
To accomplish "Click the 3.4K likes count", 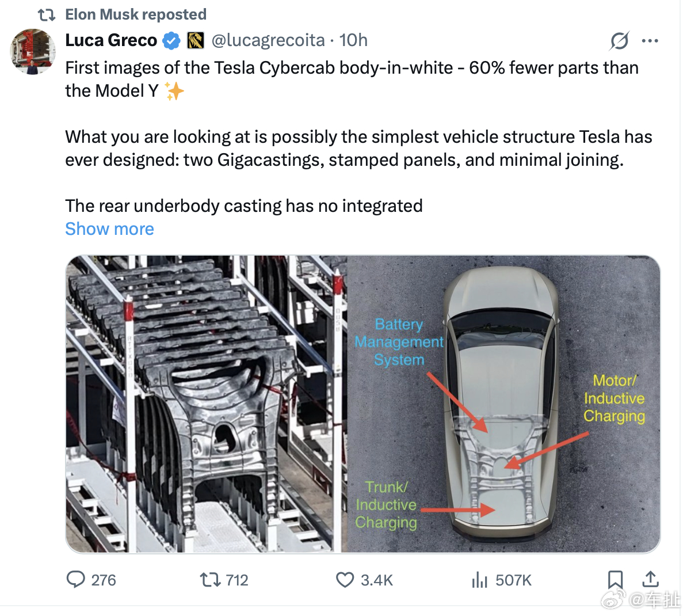I will pyautogui.click(x=377, y=580).
